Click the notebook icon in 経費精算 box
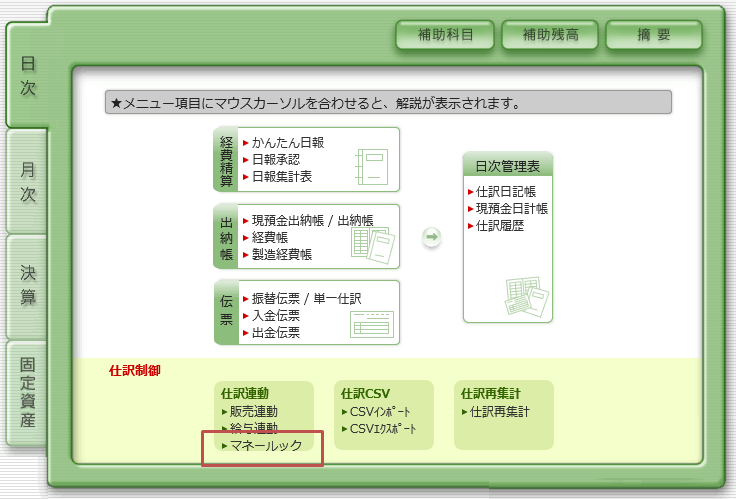This screenshot has width=736, height=499. [372, 167]
